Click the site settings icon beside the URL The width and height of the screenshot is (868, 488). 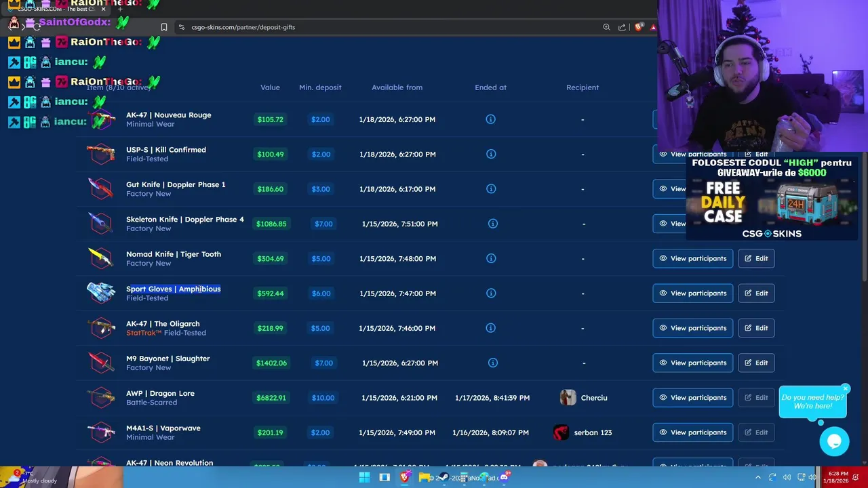click(181, 27)
